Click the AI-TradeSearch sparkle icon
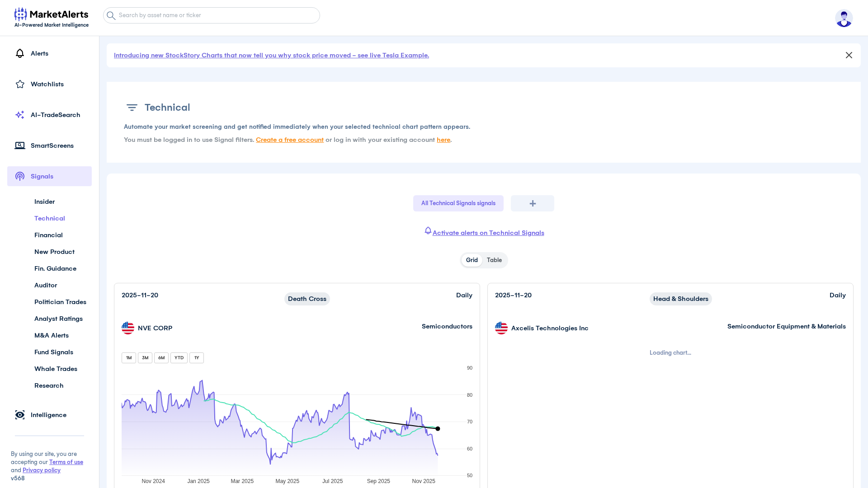The width and height of the screenshot is (868, 488). point(20,115)
